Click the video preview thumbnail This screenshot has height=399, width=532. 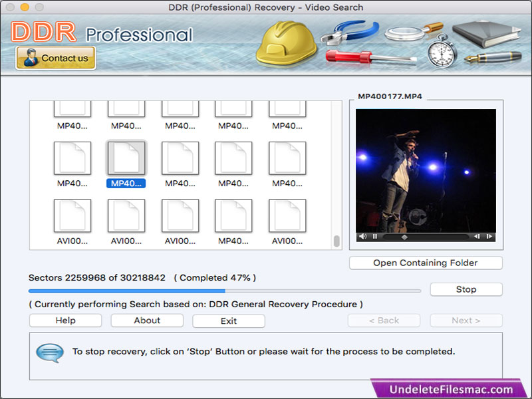click(x=426, y=170)
